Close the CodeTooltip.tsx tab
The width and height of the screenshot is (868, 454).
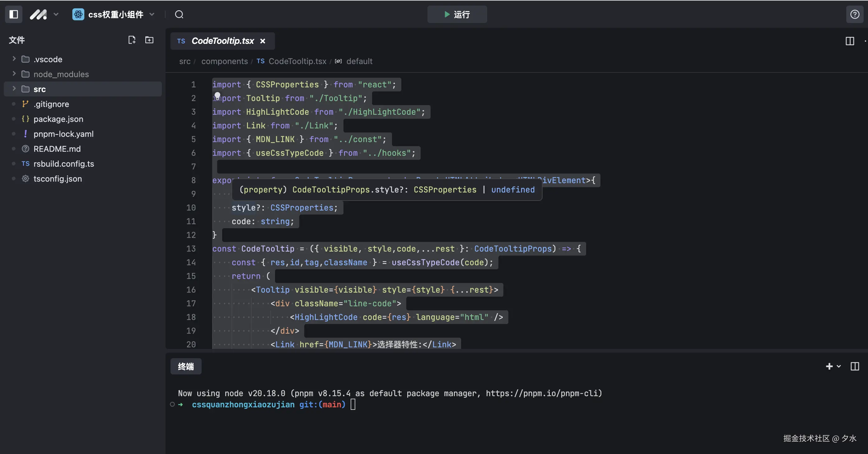pyautogui.click(x=263, y=41)
